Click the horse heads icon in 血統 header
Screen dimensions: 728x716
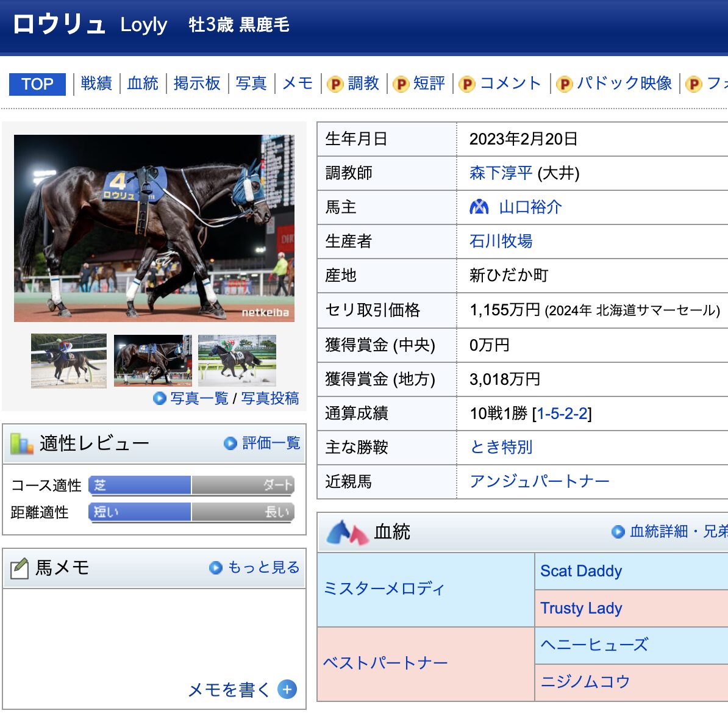pos(346,532)
